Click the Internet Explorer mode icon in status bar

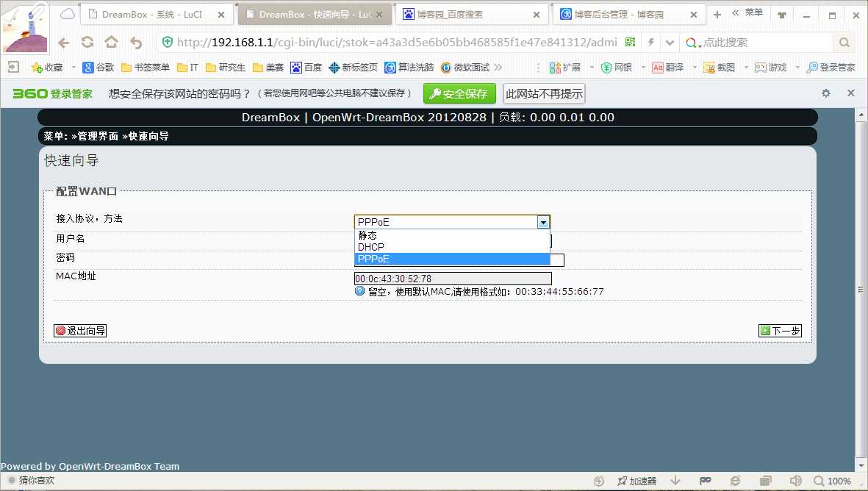click(735, 481)
